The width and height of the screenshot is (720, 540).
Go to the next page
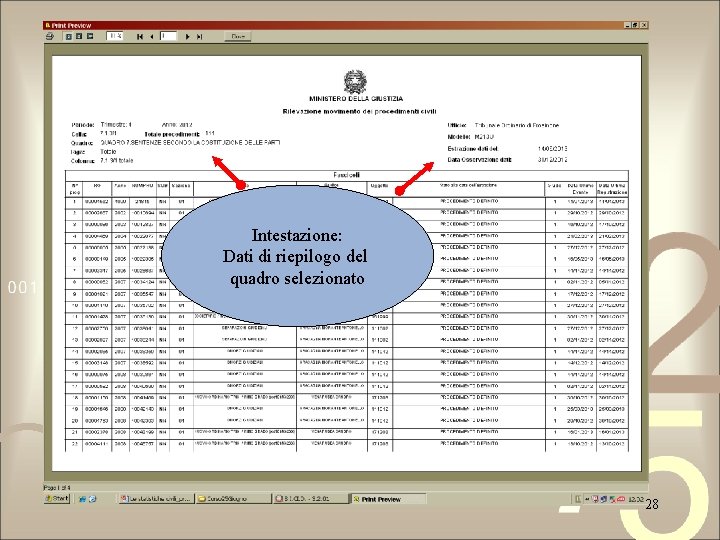(187, 37)
